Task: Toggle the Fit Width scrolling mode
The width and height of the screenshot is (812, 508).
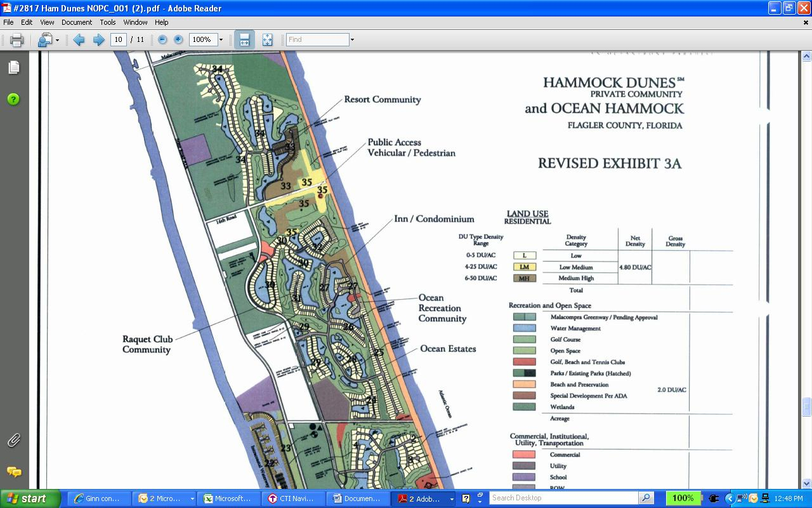Action: (x=244, y=40)
